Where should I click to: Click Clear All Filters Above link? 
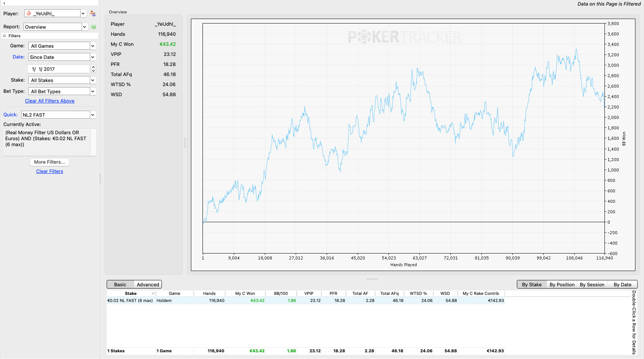pos(50,101)
